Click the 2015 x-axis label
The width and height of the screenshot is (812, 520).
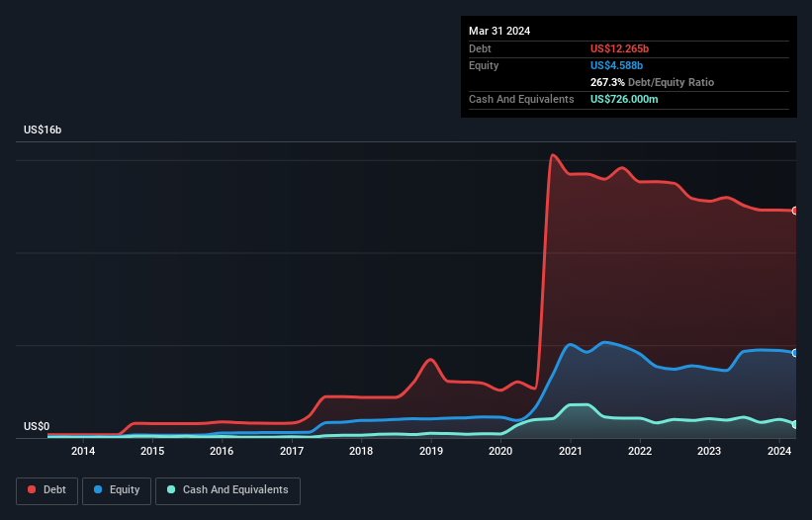(152, 451)
